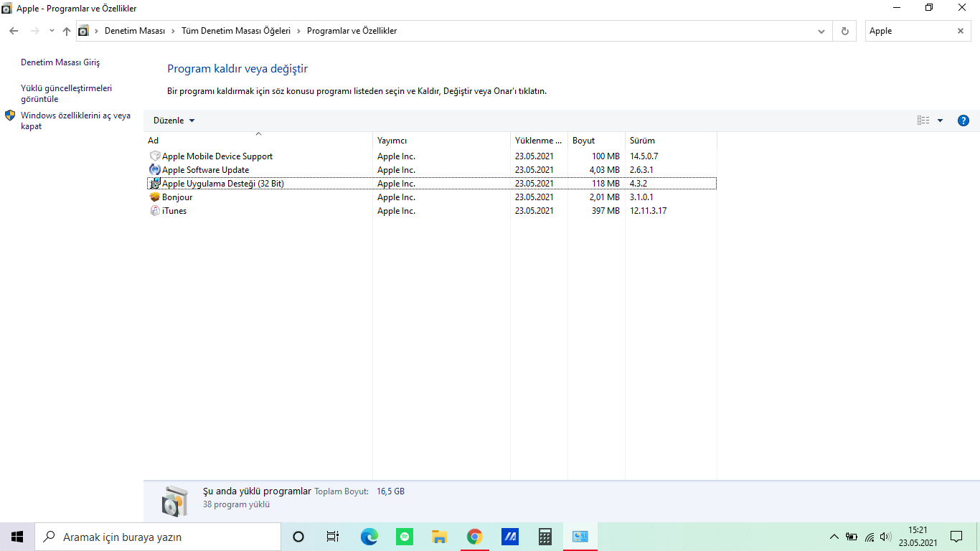Select the Bonjour program name

click(177, 197)
